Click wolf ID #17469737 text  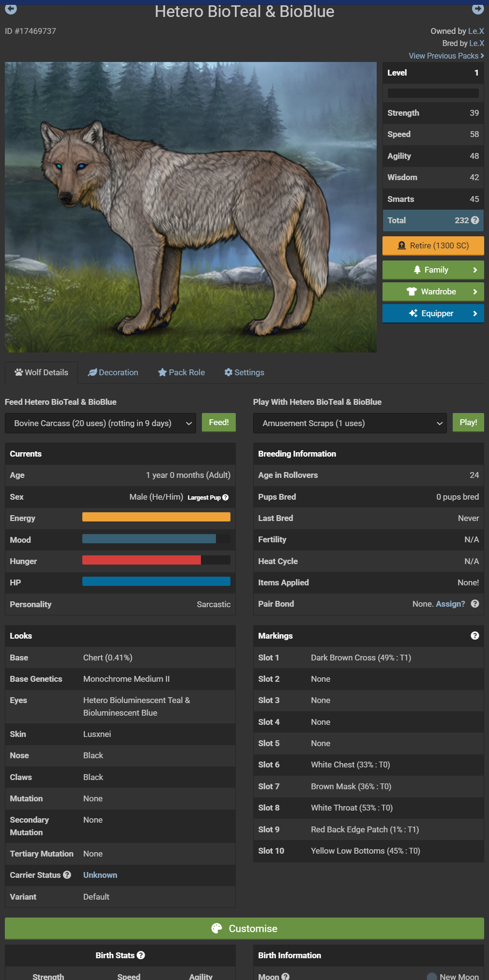pos(31,31)
